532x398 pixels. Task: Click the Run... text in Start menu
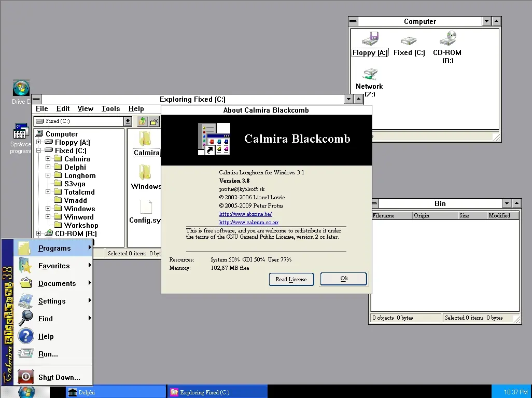pyautogui.click(x=48, y=354)
